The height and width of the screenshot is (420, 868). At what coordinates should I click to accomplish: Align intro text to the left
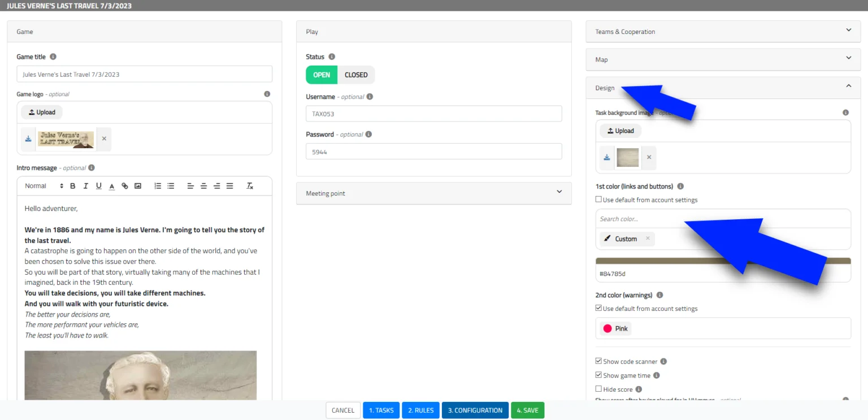click(x=190, y=186)
